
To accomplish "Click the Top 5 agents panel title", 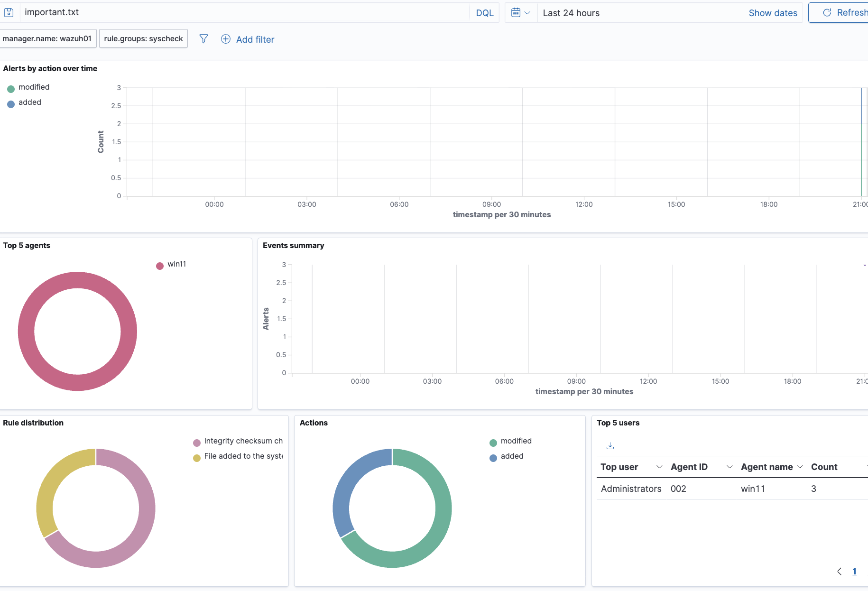I will pos(27,246).
